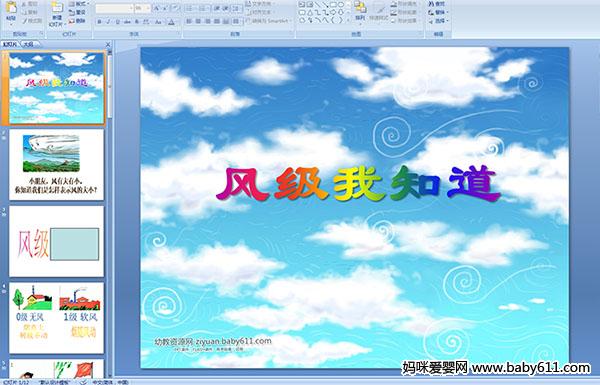Apply font color with the A icon
600x385 pixels.
171,22
